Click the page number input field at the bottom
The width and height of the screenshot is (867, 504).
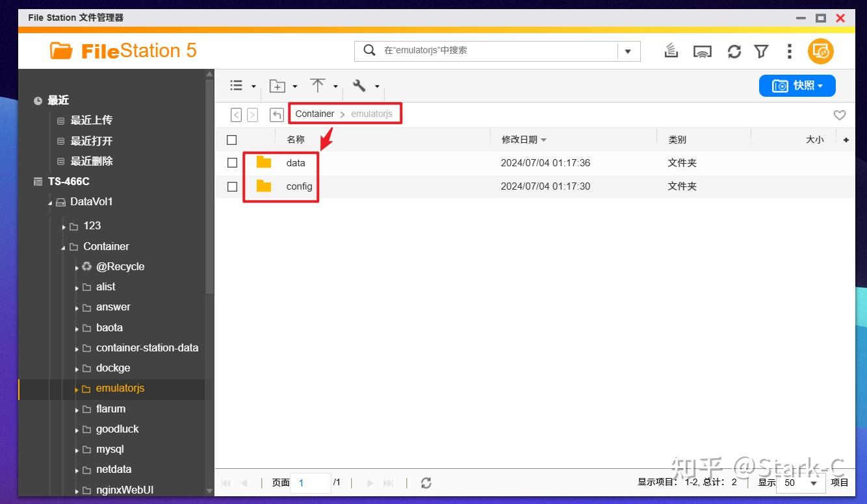click(x=311, y=483)
